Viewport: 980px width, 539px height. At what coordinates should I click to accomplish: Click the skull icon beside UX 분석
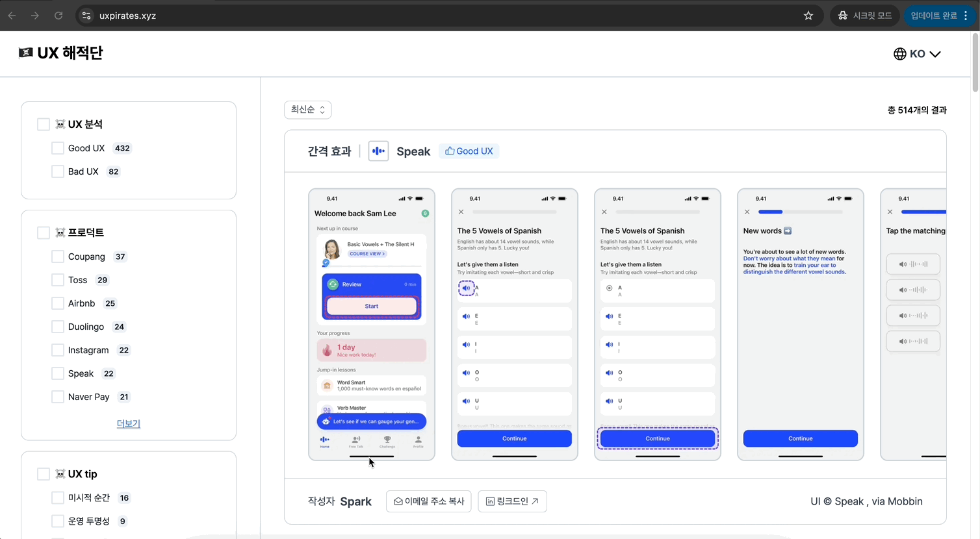tap(60, 124)
